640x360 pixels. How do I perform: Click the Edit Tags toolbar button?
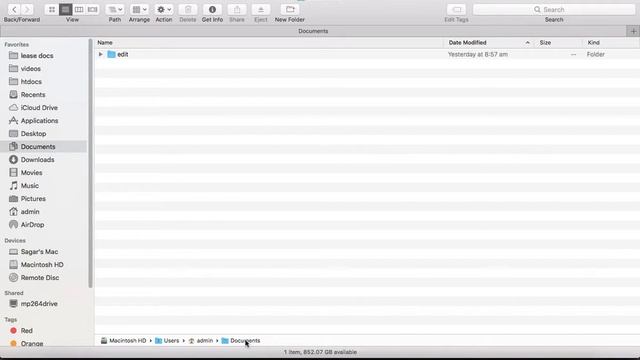click(457, 9)
